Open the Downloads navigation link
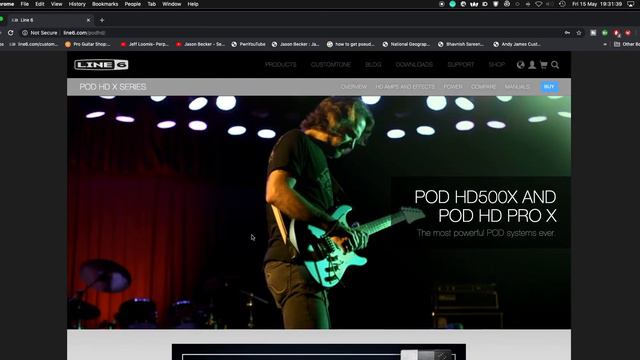640x360 pixels. 414,64
